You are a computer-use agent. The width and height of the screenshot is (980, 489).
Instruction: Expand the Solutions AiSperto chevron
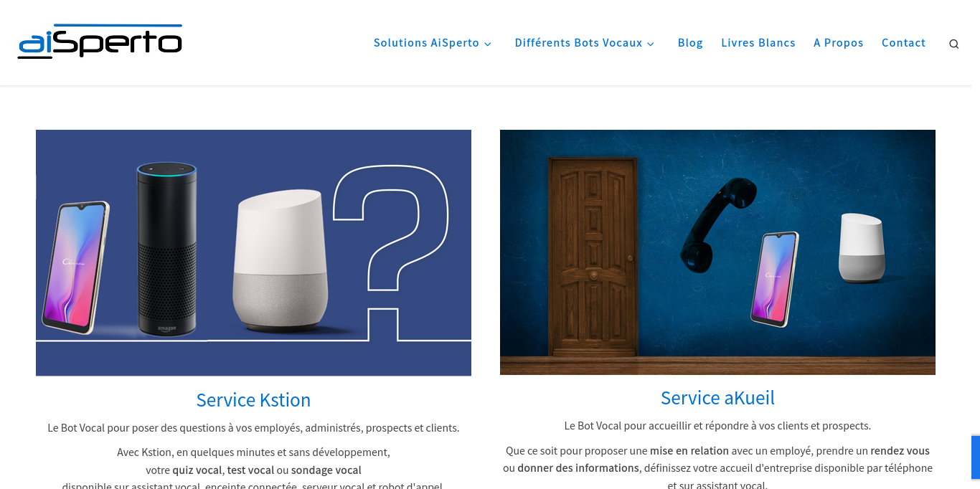coord(488,44)
